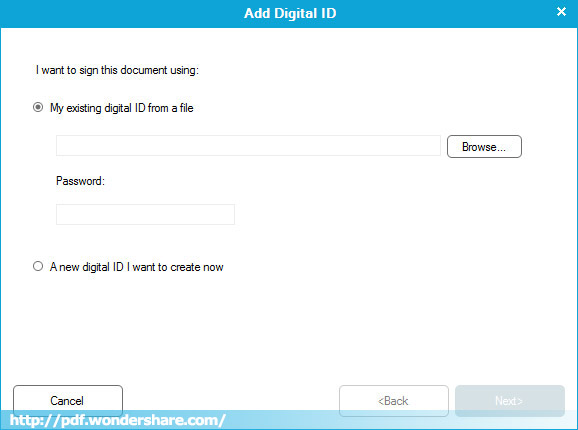
Task: Close the Add Digital ID window
Action: pos(561,12)
